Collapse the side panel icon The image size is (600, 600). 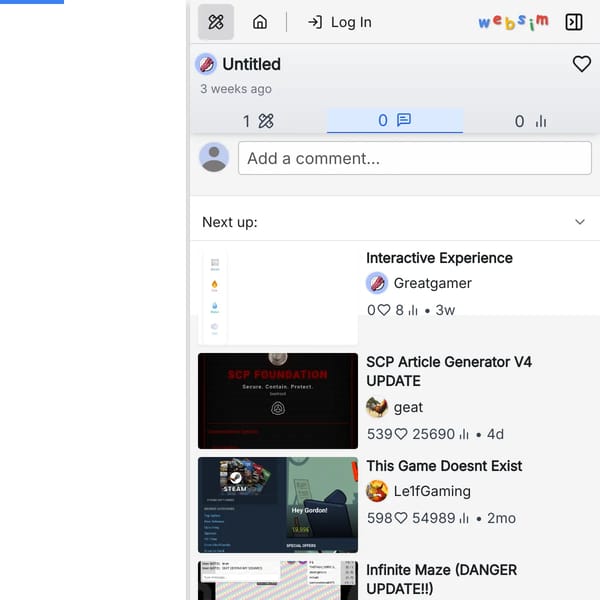click(574, 22)
